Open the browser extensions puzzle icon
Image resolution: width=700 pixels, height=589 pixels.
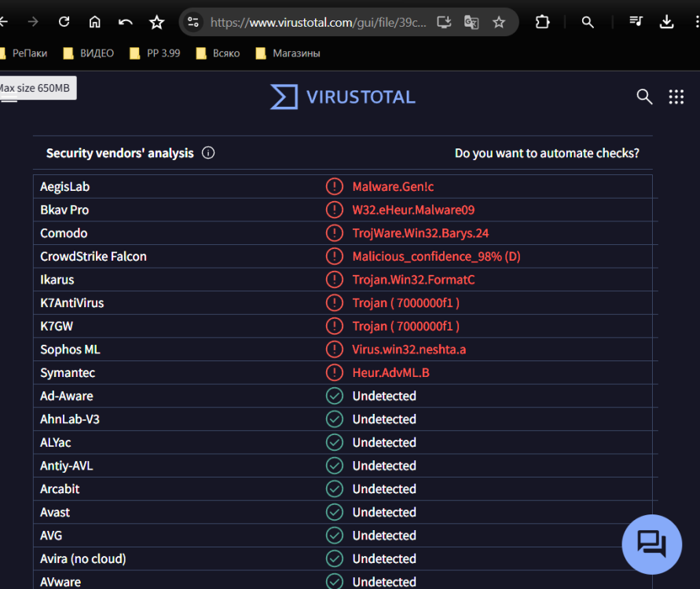pos(542,22)
